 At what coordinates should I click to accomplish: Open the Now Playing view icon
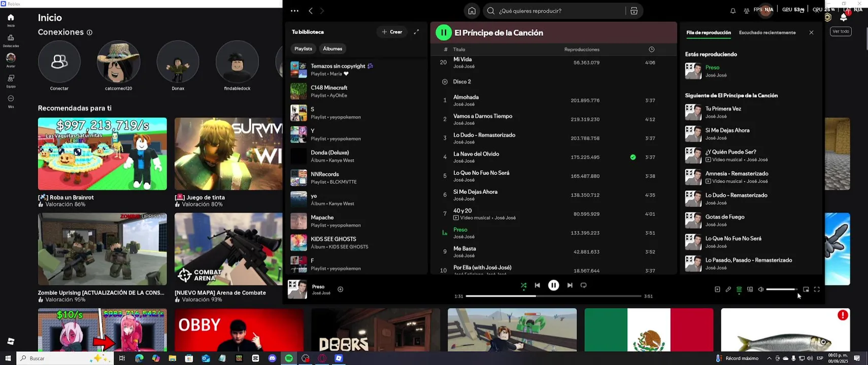tap(717, 289)
